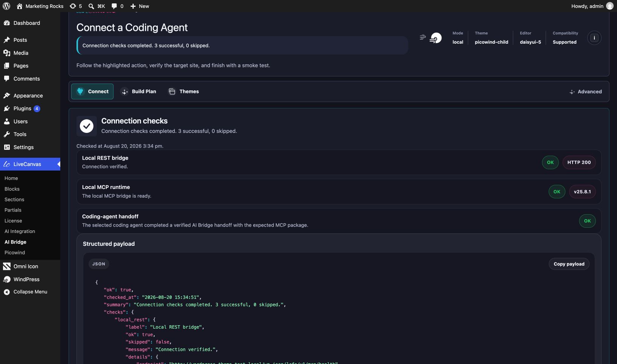Click "Local MCP runtime" heading text
Screen dimensions: 617x364
tap(106, 187)
